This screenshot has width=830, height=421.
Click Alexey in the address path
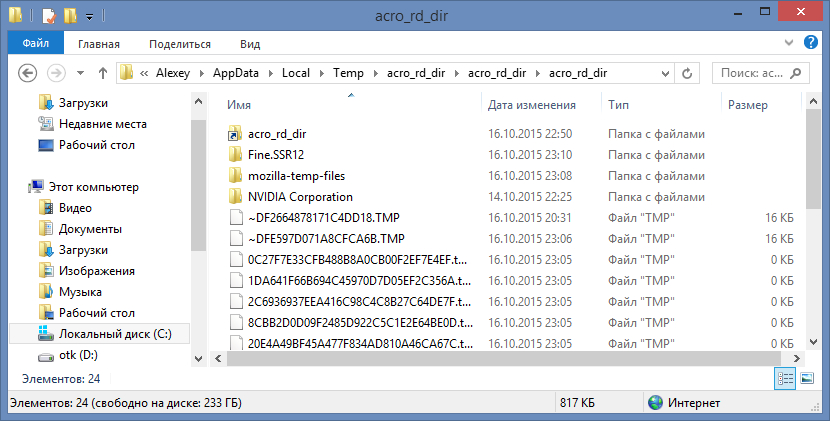point(173,73)
